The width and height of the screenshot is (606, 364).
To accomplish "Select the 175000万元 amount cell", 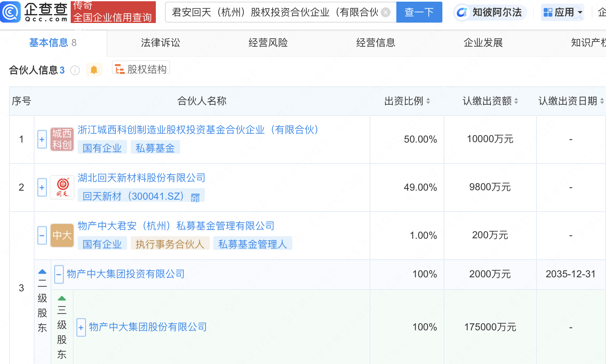I will [490, 327].
